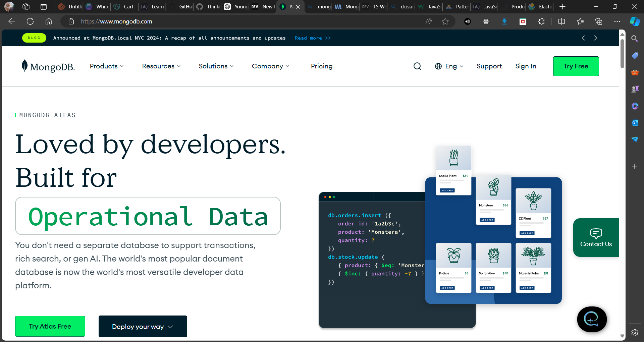Click the Snake Plant product card
Screen dimensions: 644x342
pyautogui.click(x=453, y=170)
